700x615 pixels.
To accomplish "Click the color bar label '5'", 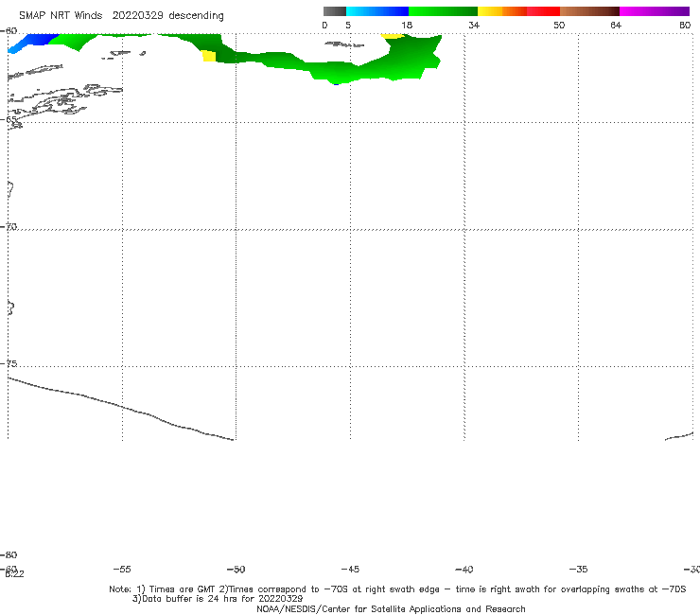I will point(348,26).
